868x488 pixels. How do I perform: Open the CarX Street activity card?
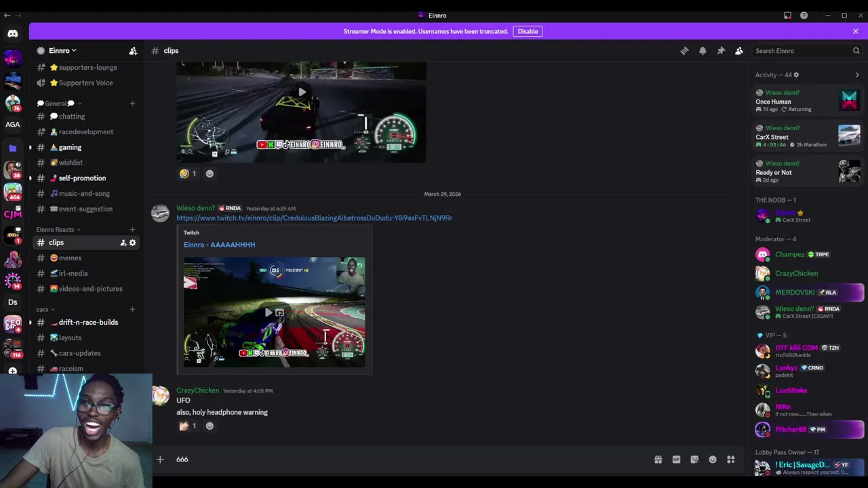[808, 136]
